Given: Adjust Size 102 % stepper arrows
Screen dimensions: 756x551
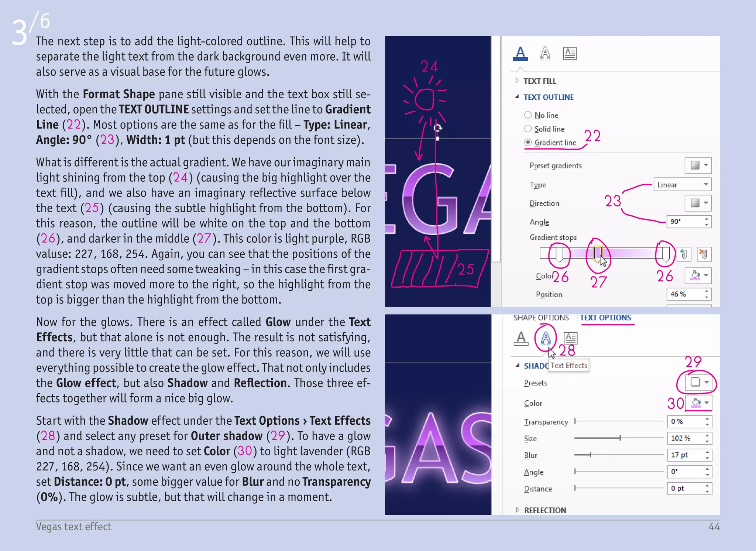Looking at the screenshot, I should [x=707, y=438].
